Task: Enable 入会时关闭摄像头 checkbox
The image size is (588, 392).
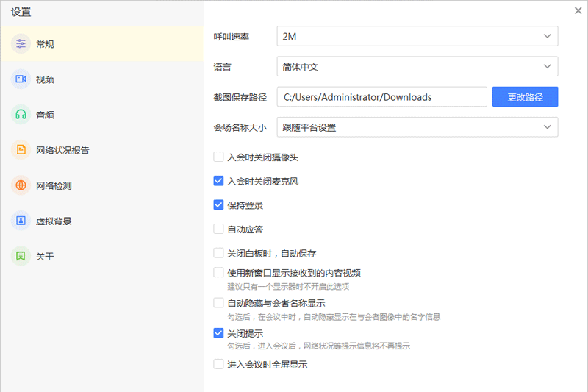Action: point(218,157)
